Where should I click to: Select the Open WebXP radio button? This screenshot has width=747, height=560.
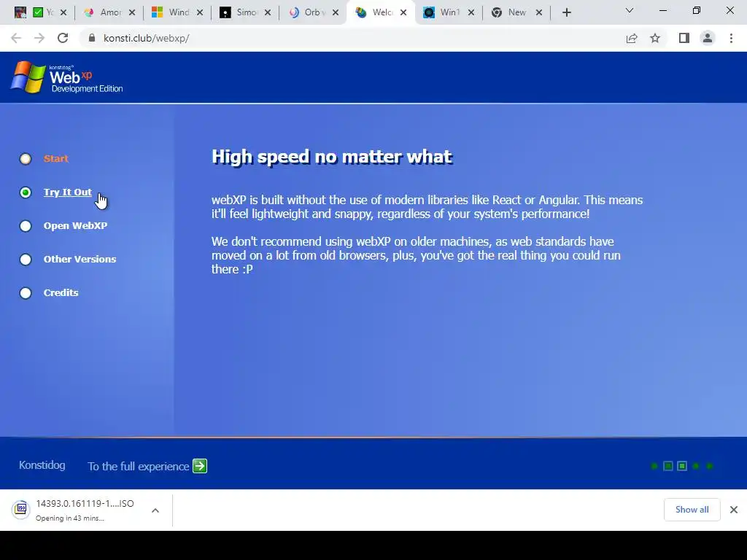tap(26, 226)
